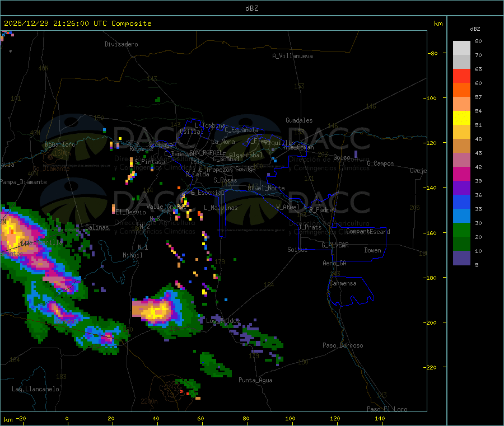Viewport: 504px width, 426px height.
Task: Click the Los_Toldos map label
Action: pyautogui.click(x=223, y=321)
